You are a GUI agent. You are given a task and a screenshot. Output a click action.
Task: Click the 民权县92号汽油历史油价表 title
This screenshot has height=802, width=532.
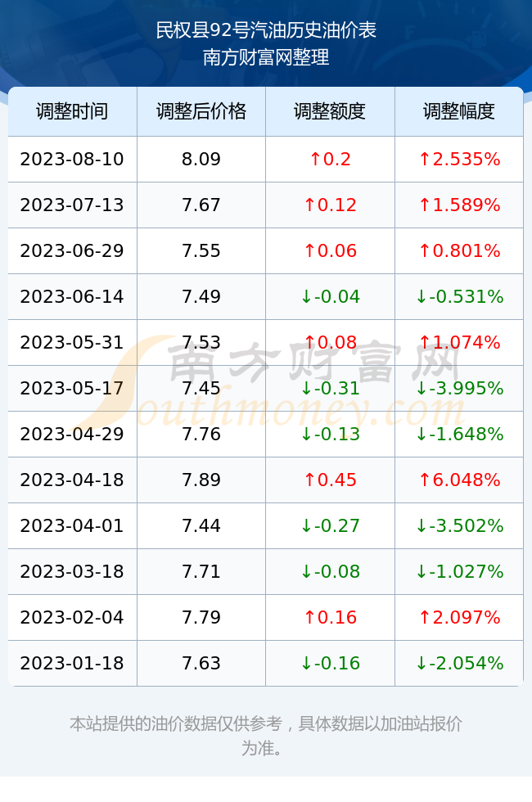[266, 30]
